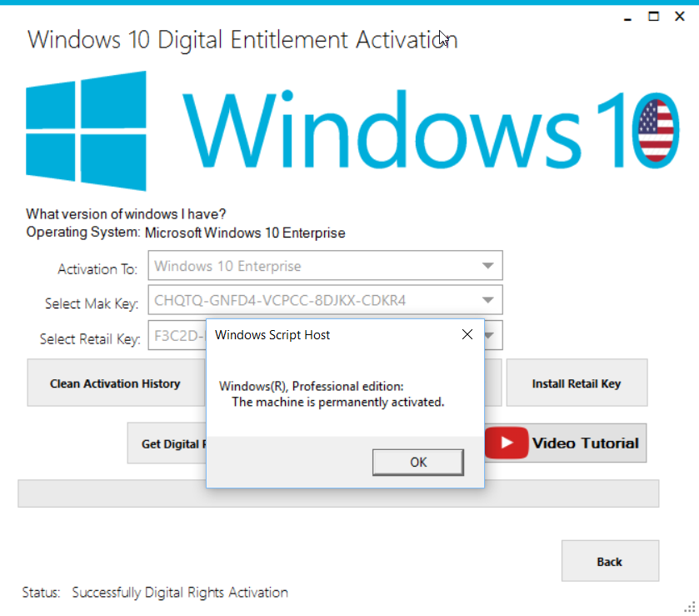This screenshot has width=699, height=616.
Task: Expand the Select Retail Key dropdown arrow
Action: point(491,335)
